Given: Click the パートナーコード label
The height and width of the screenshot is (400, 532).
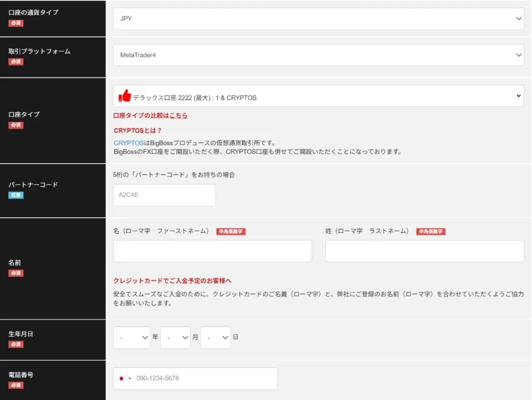Looking at the screenshot, I should pyautogui.click(x=33, y=184).
